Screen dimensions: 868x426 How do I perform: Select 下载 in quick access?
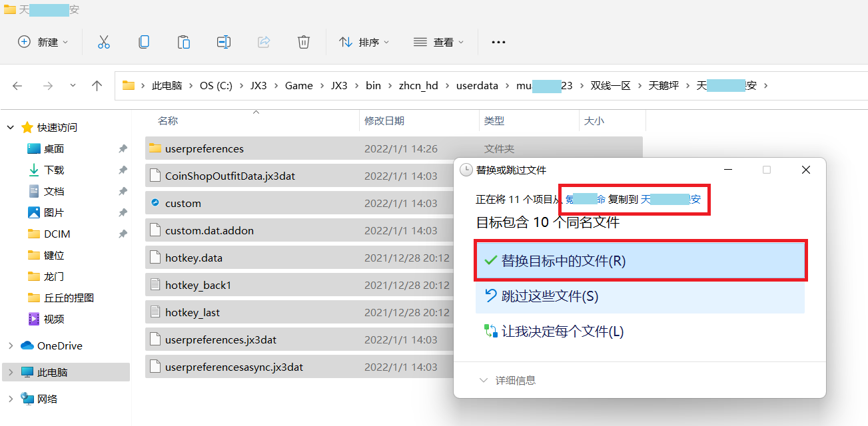54,170
